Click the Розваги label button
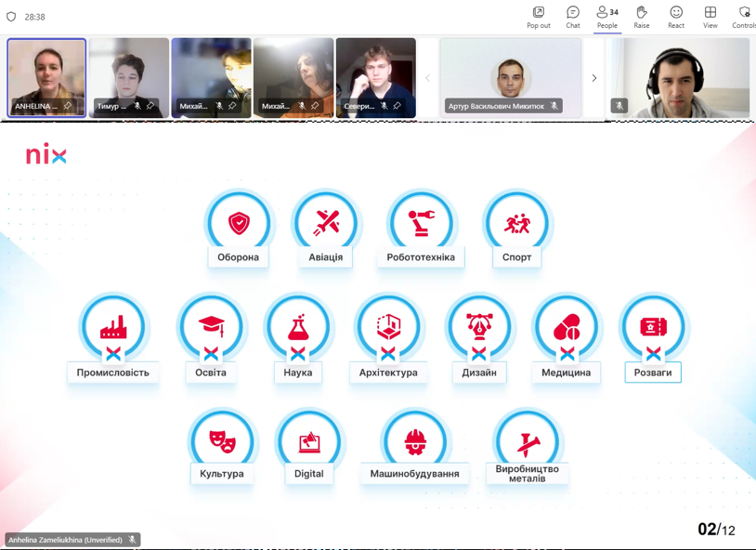756x550 pixels. 653,373
